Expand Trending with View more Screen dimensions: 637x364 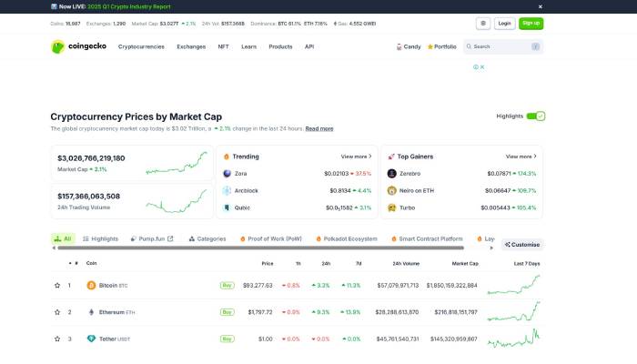[x=357, y=157]
